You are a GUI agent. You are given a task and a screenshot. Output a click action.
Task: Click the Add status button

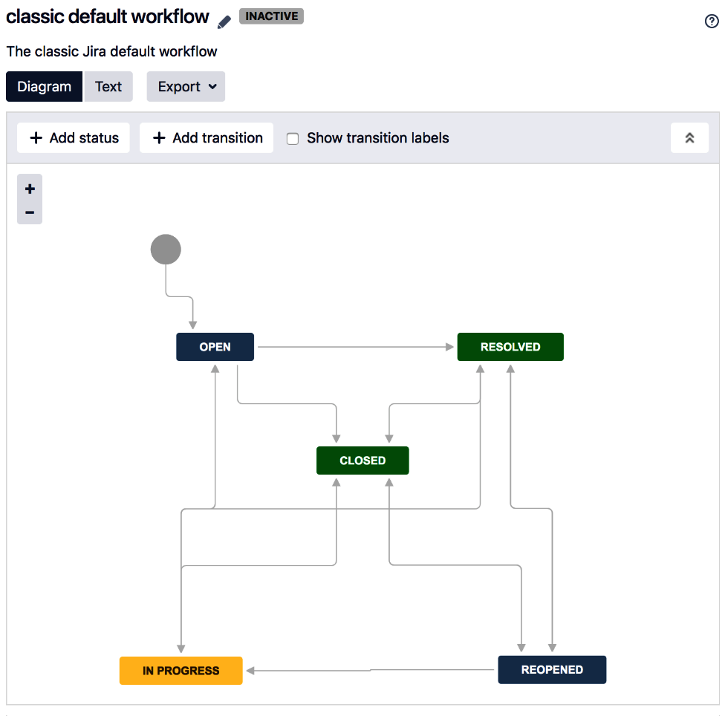tap(74, 138)
